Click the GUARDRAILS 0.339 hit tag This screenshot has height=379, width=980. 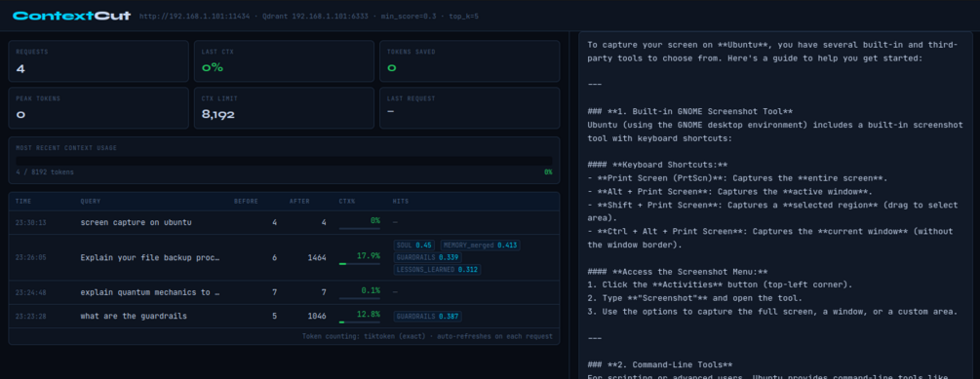coord(427,257)
